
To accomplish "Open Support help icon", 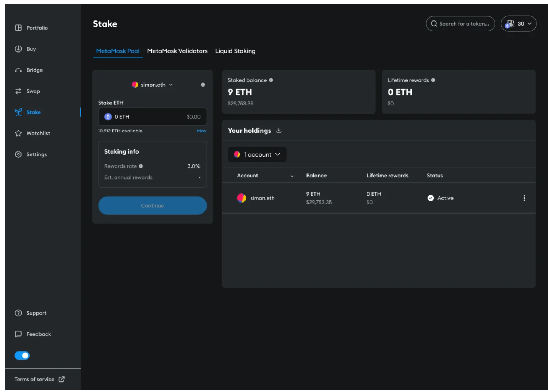I will coord(18,313).
